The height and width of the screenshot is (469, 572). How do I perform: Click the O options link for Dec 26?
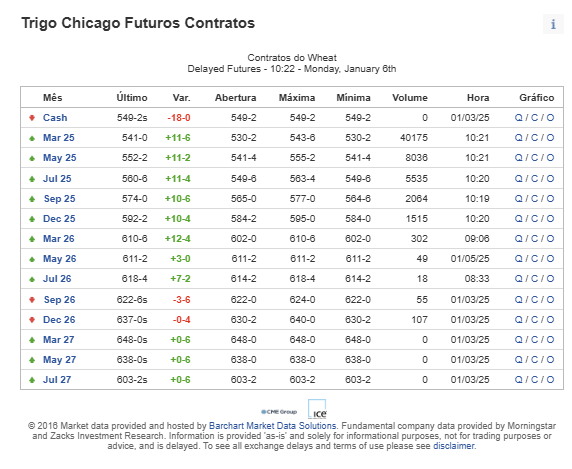tap(550, 320)
